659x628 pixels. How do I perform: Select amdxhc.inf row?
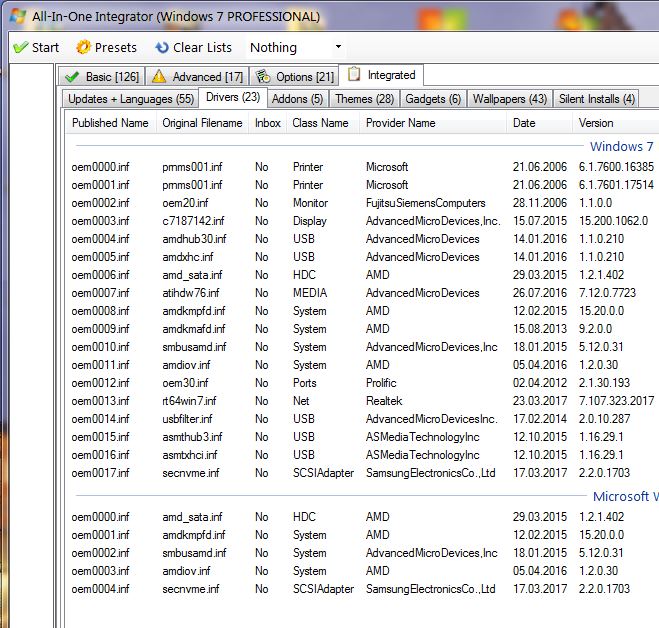coord(362,257)
